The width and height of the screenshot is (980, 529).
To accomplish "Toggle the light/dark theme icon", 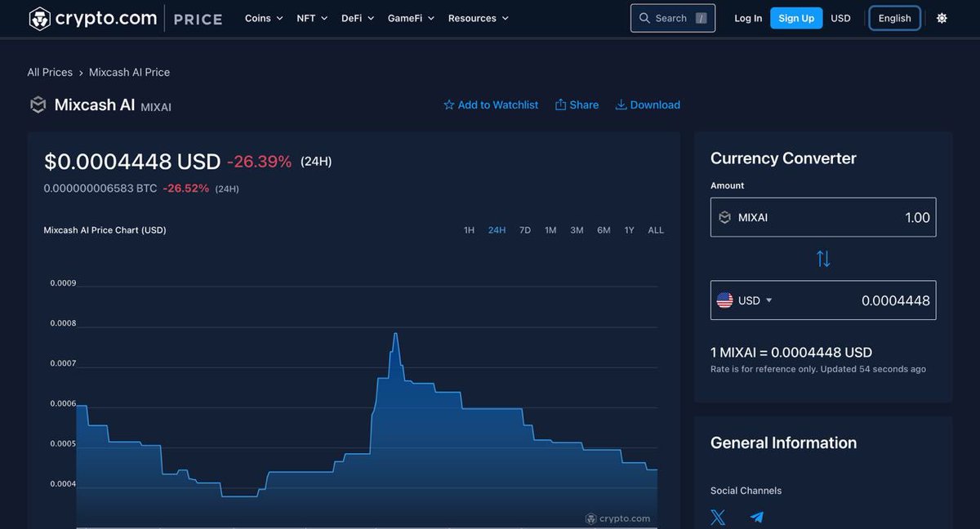I will click(942, 18).
